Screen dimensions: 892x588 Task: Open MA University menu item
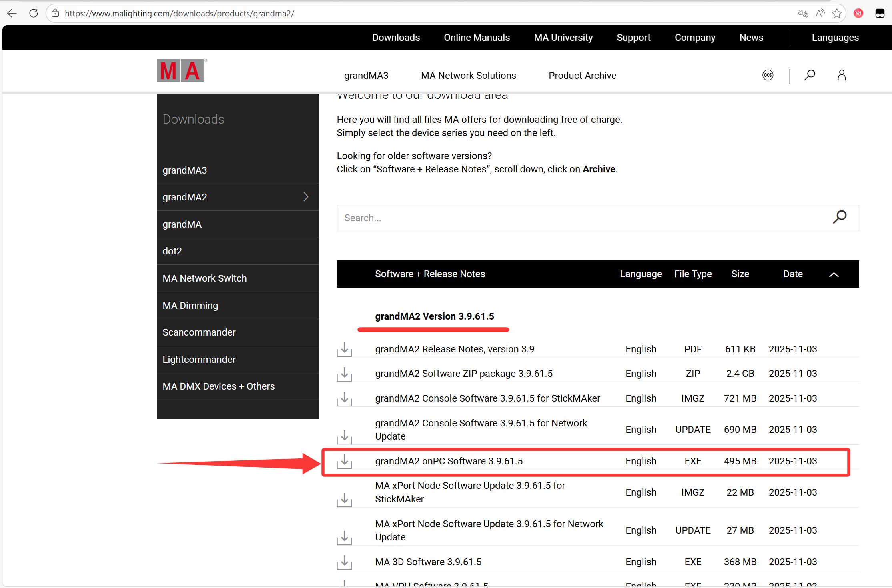(563, 38)
